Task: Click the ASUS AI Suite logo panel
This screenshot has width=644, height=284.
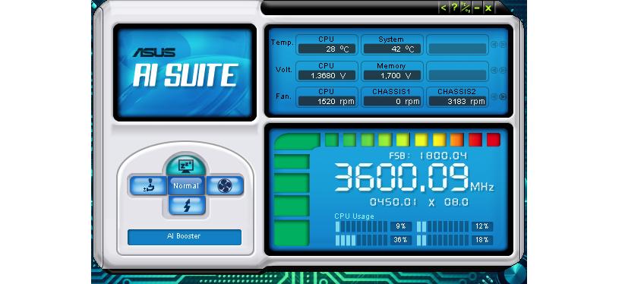Action: (185, 72)
